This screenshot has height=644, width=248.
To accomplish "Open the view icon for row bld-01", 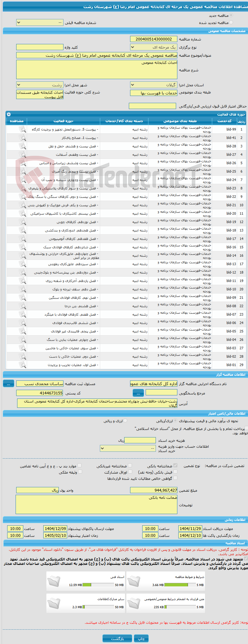I will pyautogui.click(x=22, y=365).
